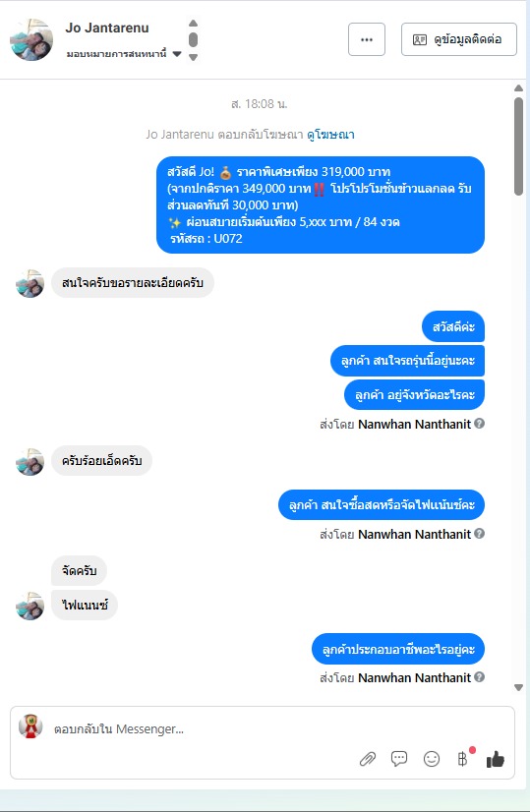Viewport: 530px width, 812px height.
Task: Click the header down arrow stepper
Action: pyautogui.click(x=194, y=57)
